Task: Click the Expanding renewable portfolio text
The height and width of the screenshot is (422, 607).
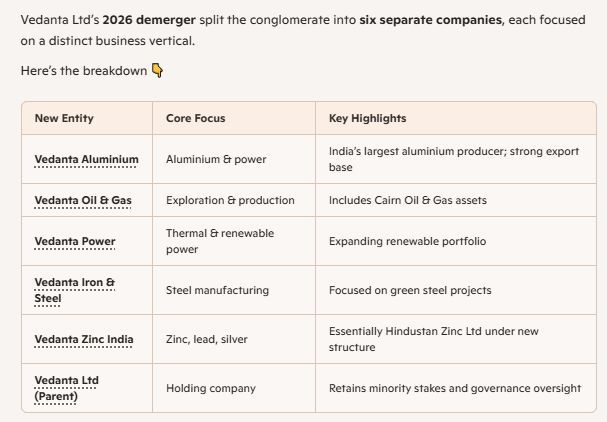Action: click(x=407, y=241)
